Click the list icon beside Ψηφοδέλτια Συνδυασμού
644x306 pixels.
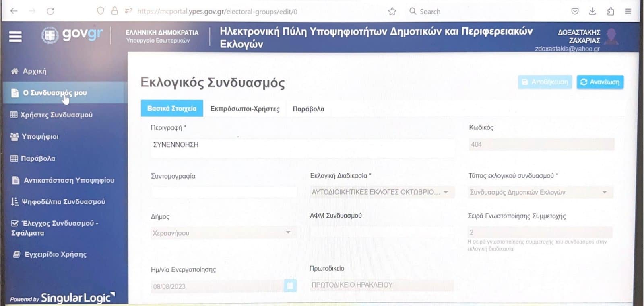pos(15,201)
